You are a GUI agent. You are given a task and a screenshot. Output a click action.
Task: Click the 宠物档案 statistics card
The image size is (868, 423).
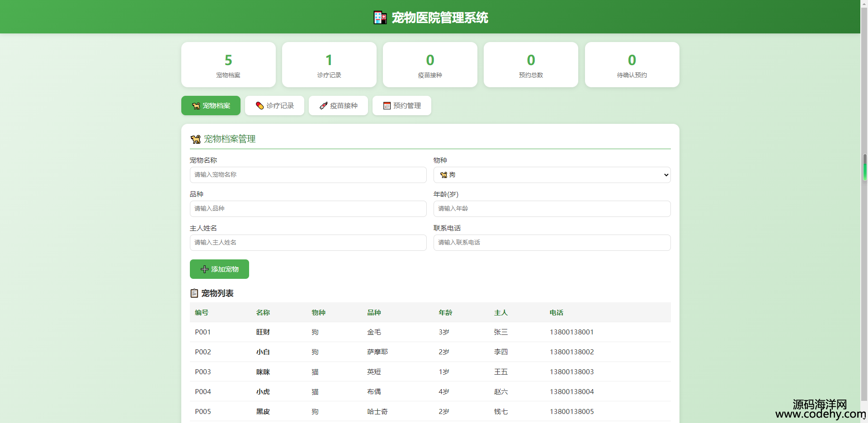[x=228, y=65]
